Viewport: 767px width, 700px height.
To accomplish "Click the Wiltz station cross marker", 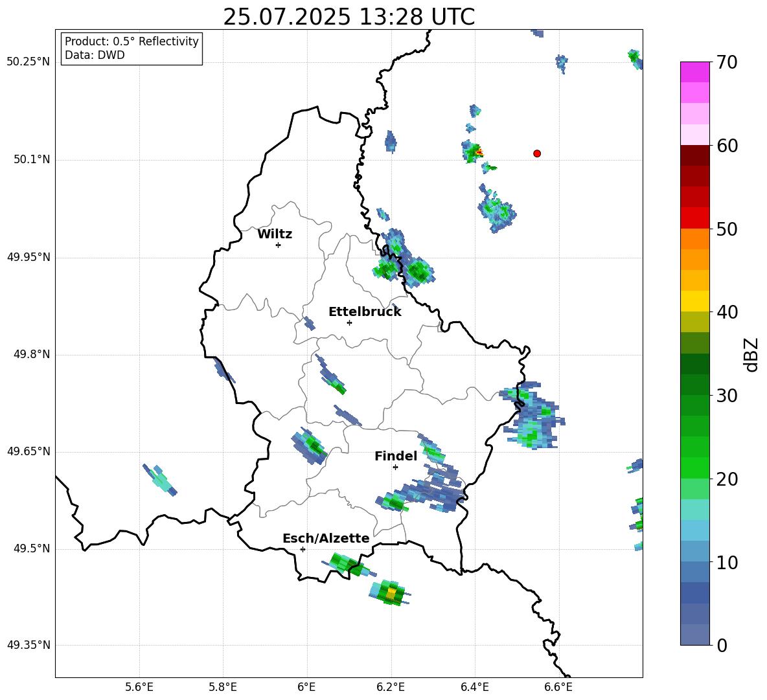I will (x=279, y=245).
